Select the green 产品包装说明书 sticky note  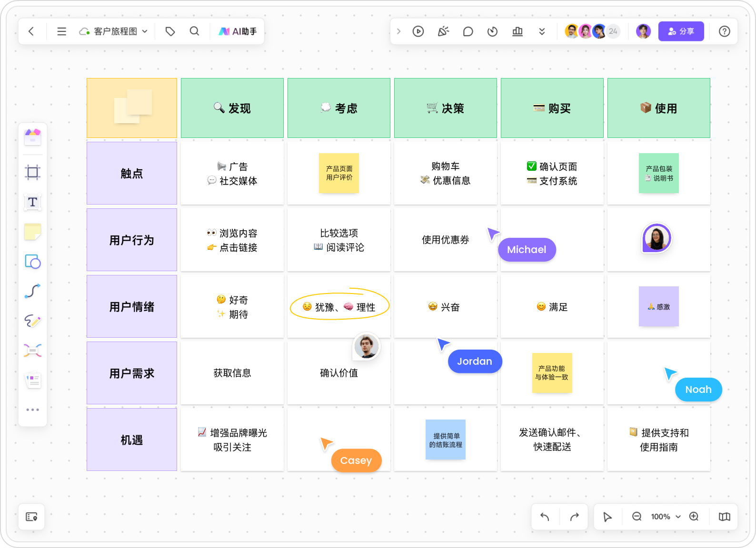tap(659, 173)
